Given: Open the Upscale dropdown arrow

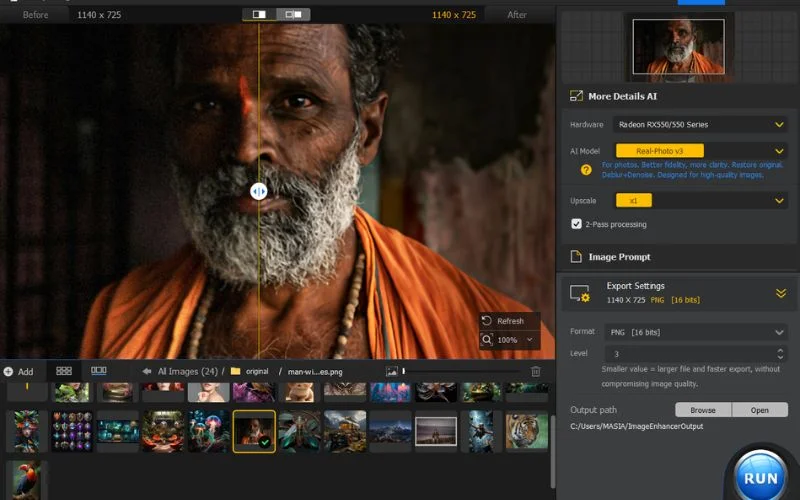Looking at the screenshot, I should click(x=779, y=201).
